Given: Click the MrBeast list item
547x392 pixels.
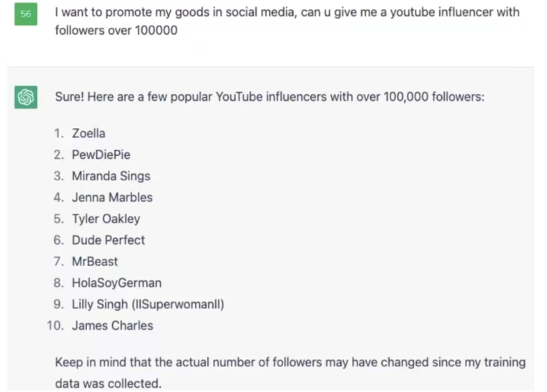Looking at the screenshot, I should coord(95,261).
